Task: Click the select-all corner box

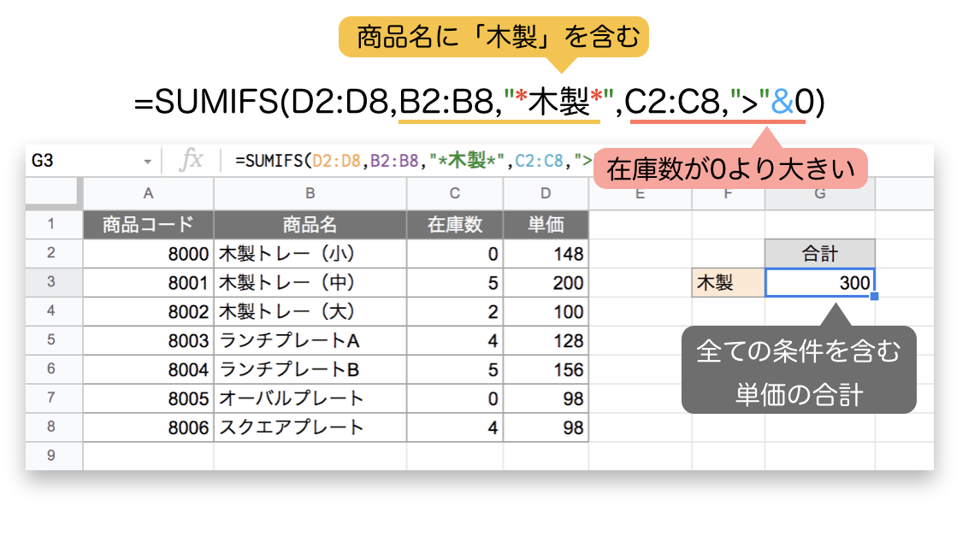Action: [54, 193]
